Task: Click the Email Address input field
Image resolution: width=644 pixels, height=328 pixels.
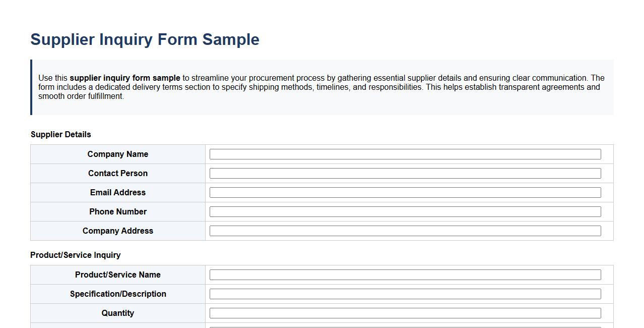Action: [x=405, y=192]
